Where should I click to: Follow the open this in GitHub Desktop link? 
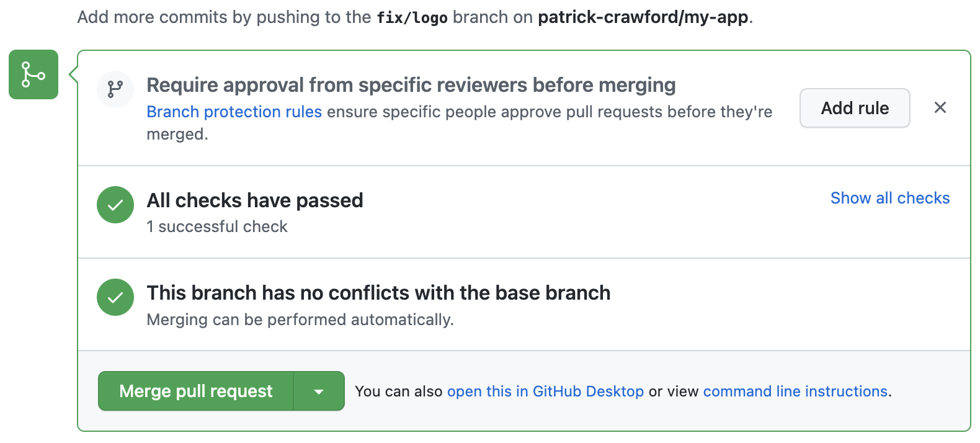coord(545,392)
